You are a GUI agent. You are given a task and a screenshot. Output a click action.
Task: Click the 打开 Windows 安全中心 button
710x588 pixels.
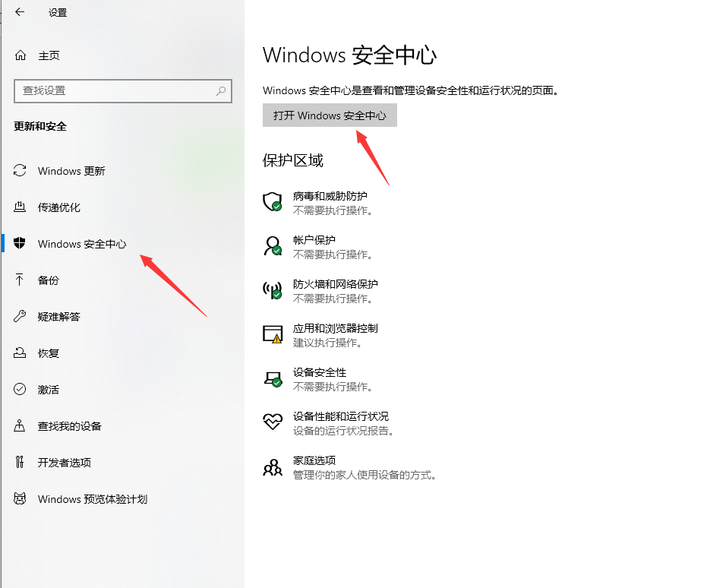point(330,115)
